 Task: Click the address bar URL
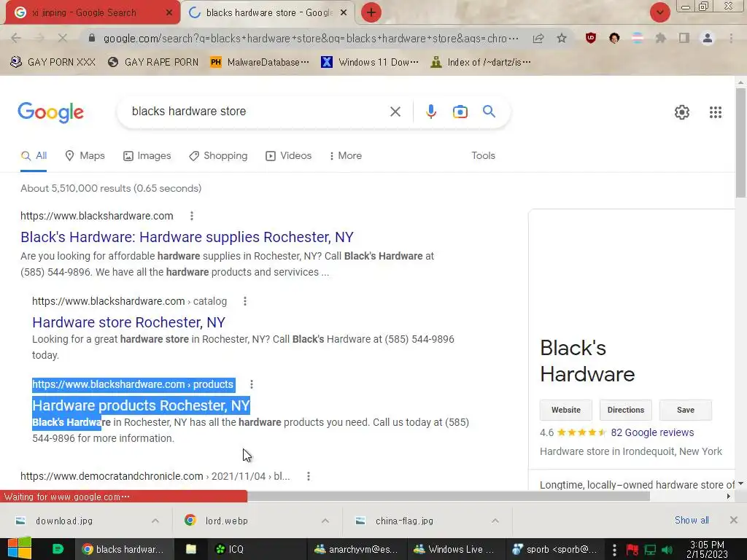click(311, 39)
